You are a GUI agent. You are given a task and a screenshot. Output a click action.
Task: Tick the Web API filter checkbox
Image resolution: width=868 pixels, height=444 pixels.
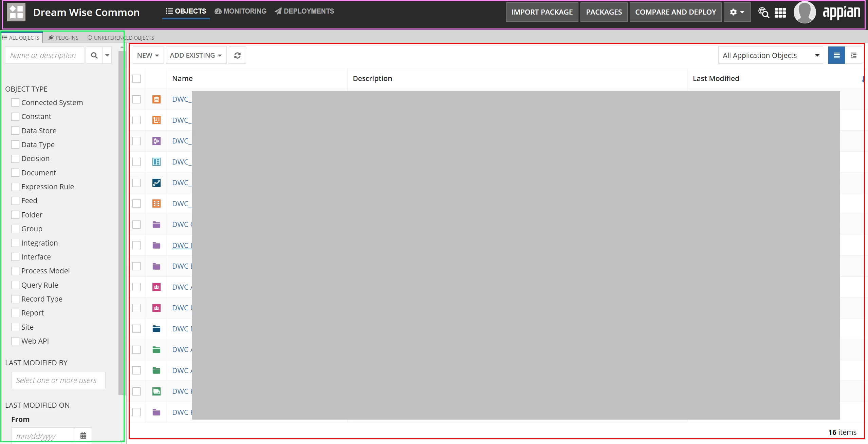coord(15,341)
